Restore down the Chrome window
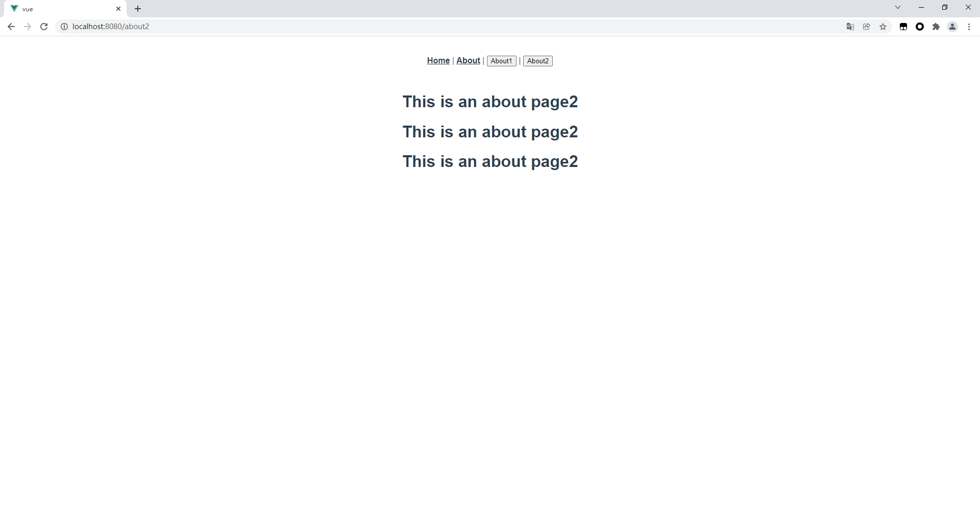Screen dimensions: 980x529 [x=945, y=7]
